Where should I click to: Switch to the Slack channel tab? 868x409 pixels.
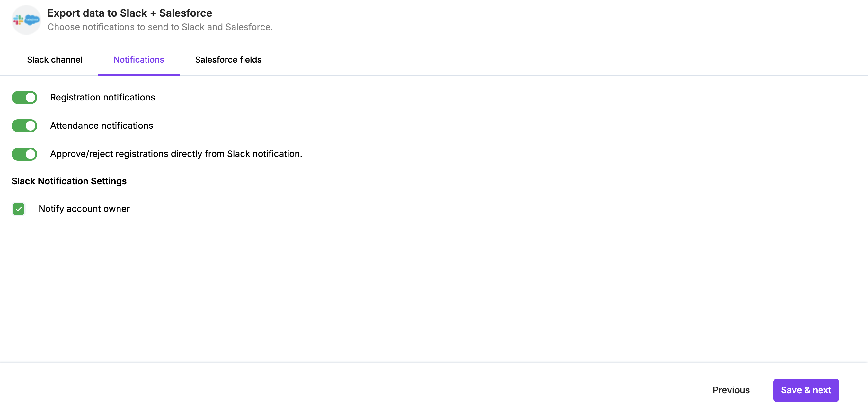55,60
